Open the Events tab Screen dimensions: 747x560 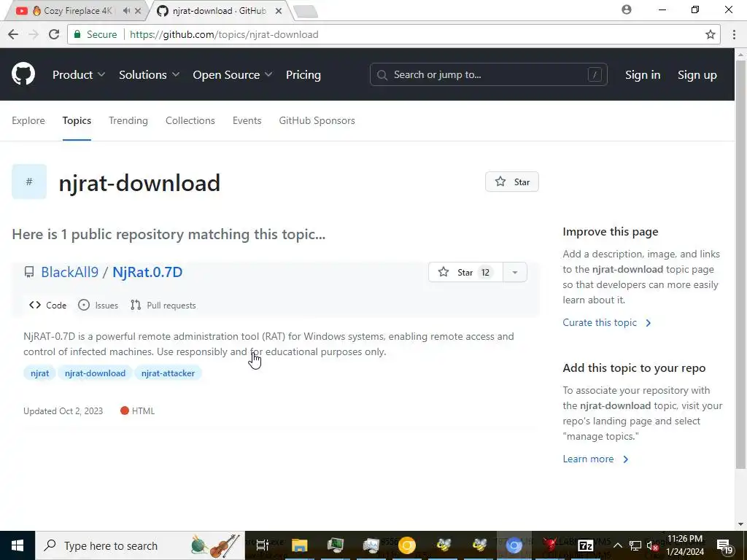click(247, 120)
